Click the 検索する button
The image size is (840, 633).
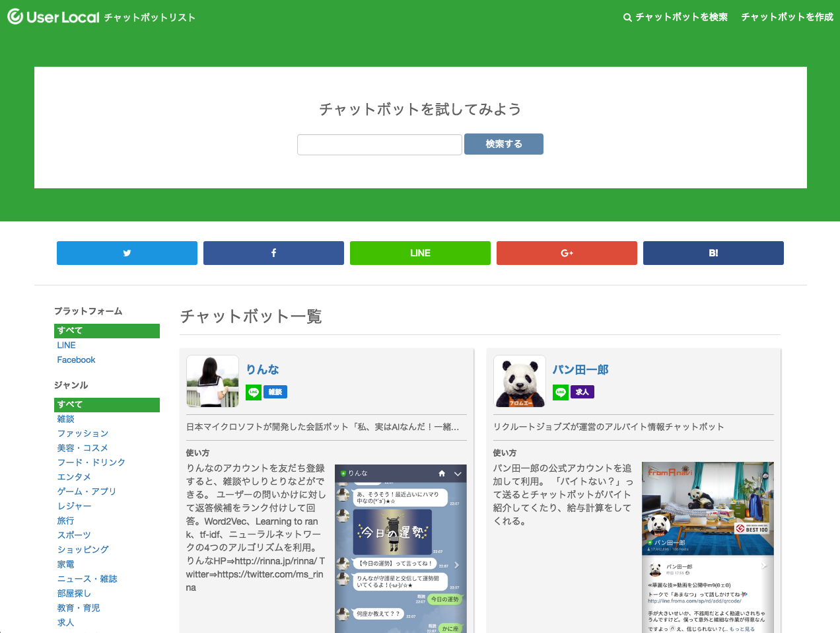504,144
